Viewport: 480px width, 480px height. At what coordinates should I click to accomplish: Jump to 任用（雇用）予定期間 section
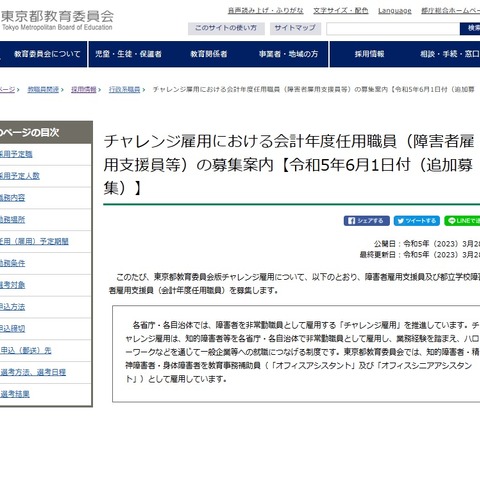(34, 241)
